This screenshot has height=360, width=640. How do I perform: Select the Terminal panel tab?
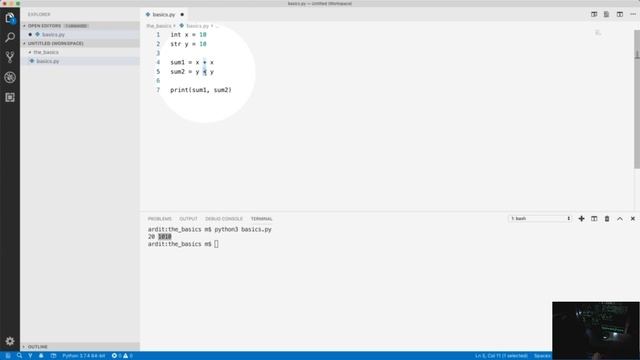(x=262, y=219)
